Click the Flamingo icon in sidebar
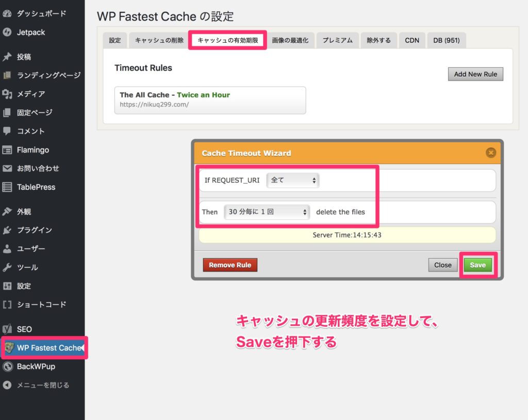 (x=7, y=150)
